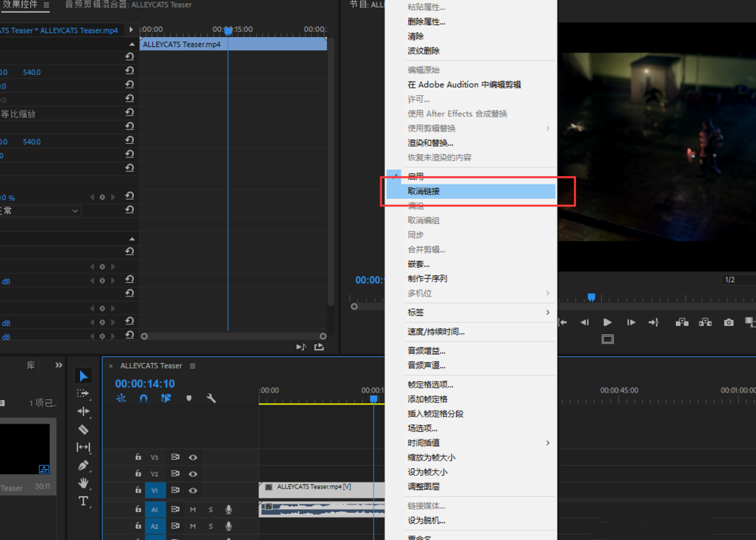The width and height of the screenshot is (756, 540).
Task: Toggle the snap magnet in the timeline
Action: (x=143, y=399)
